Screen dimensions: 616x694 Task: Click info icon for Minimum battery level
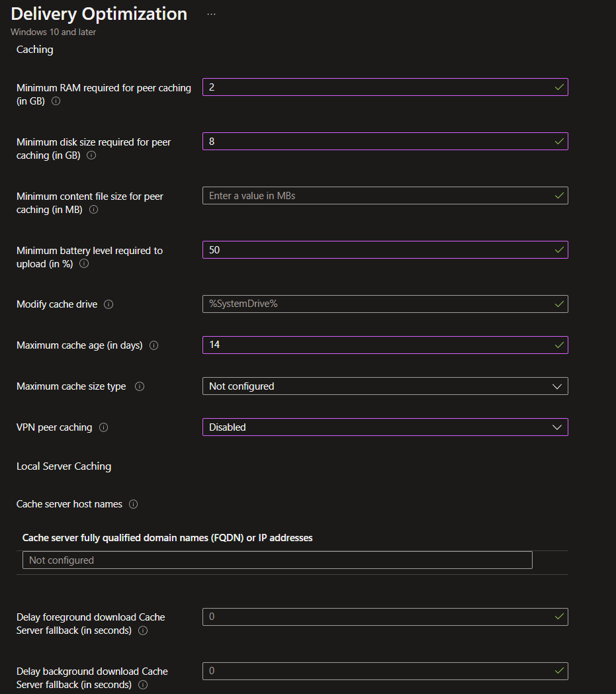pos(84,264)
